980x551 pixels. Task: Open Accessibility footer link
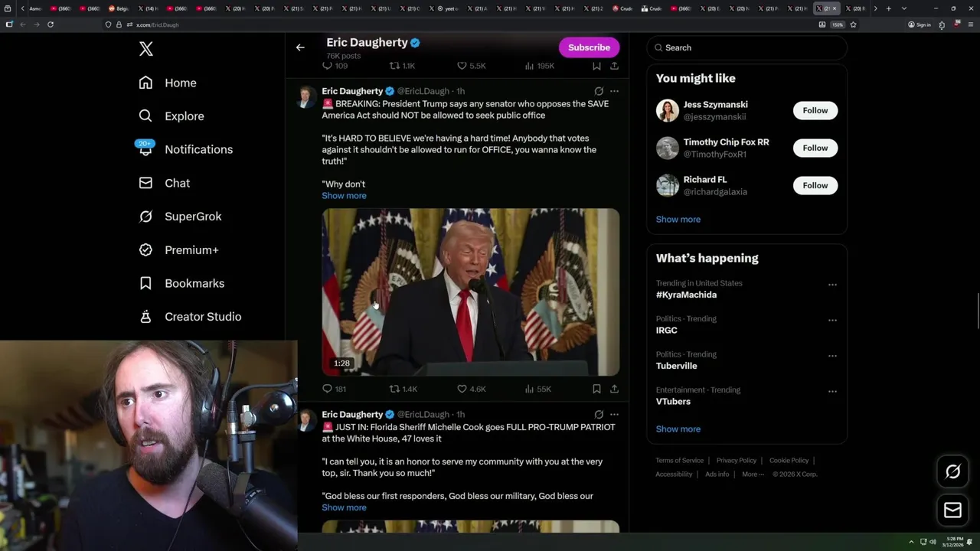pyautogui.click(x=674, y=474)
